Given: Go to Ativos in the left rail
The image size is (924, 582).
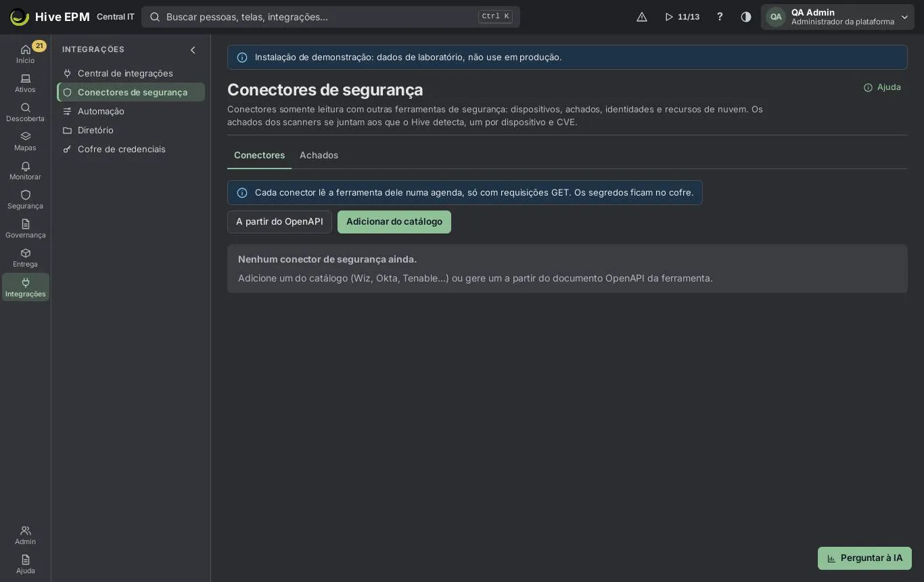Looking at the screenshot, I should (x=26, y=83).
